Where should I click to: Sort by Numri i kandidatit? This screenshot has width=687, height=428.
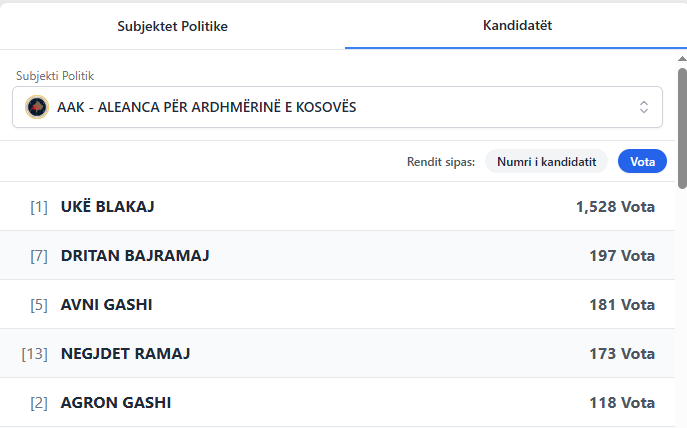pos(546,162)
